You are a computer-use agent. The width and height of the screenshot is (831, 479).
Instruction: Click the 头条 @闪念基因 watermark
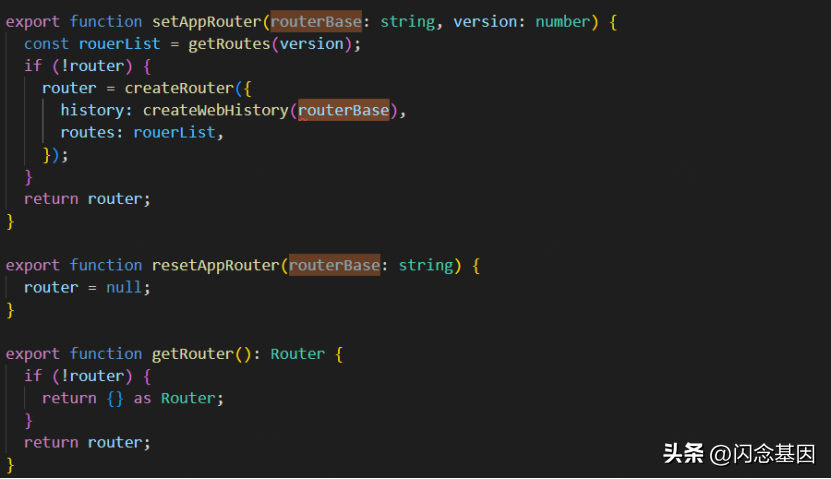click(x=739, y=453)
